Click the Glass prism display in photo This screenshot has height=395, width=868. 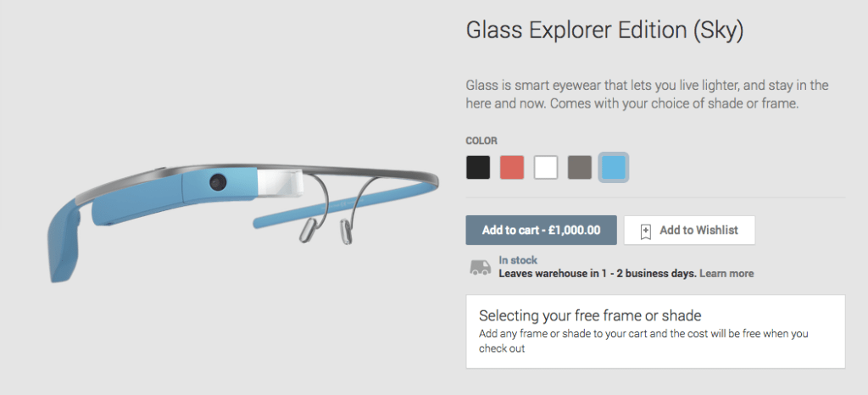tap(281, 182)
